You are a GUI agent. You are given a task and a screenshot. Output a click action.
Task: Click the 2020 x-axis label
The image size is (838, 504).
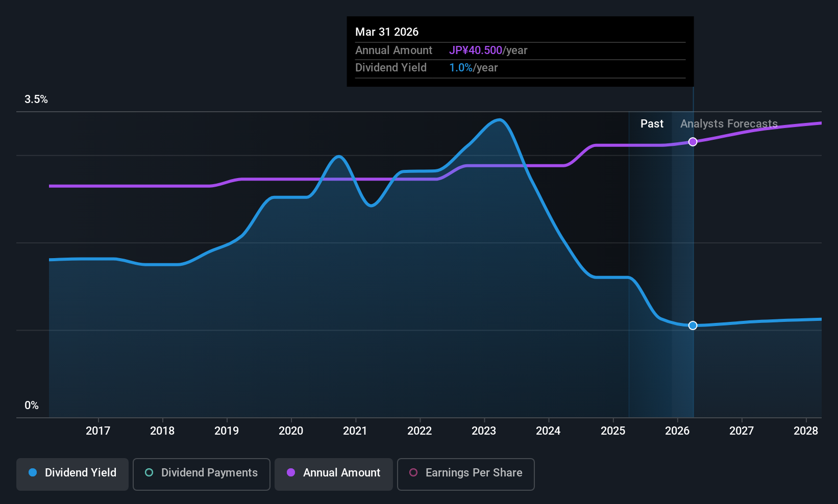291,431
